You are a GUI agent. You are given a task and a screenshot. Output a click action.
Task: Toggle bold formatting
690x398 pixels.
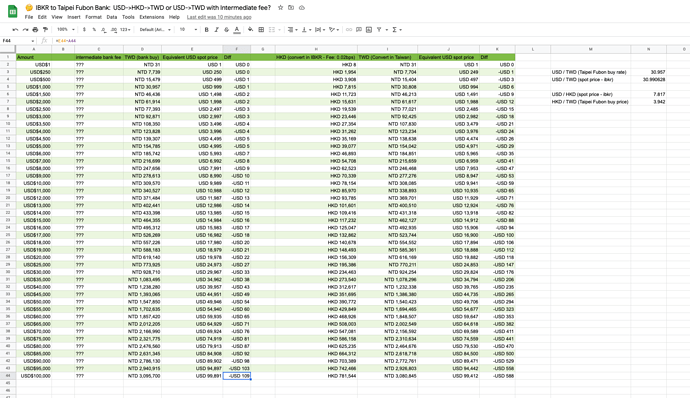[206, 29]
